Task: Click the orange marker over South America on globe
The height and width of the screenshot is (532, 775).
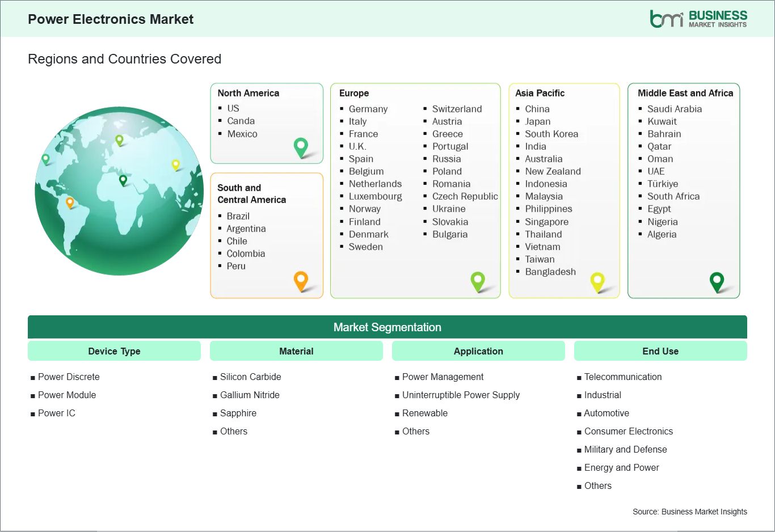Action: tap(70, 201)
